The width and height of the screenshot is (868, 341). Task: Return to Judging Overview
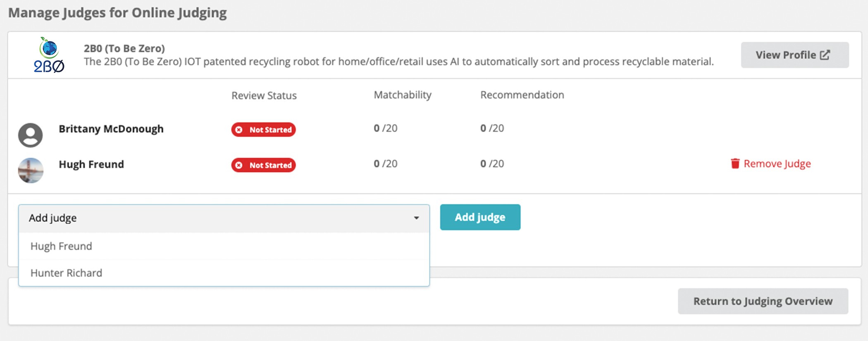point(763,301)
